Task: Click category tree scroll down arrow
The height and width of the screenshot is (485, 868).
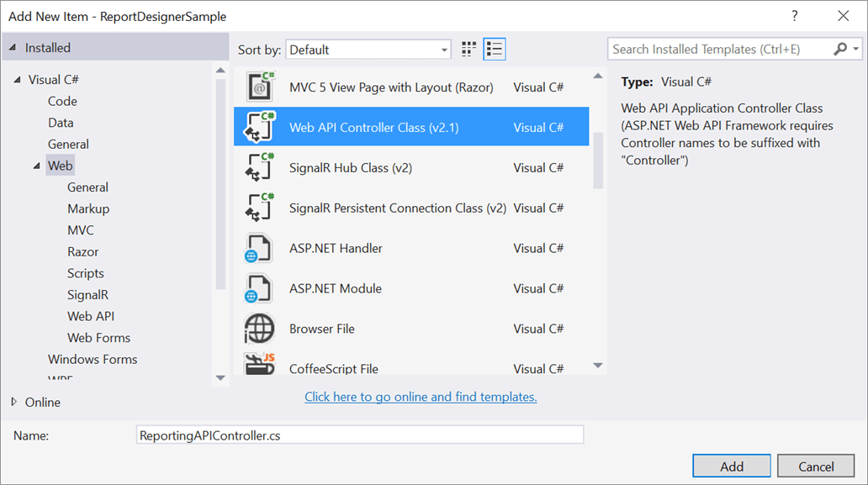Action: (x=220, y=378)
